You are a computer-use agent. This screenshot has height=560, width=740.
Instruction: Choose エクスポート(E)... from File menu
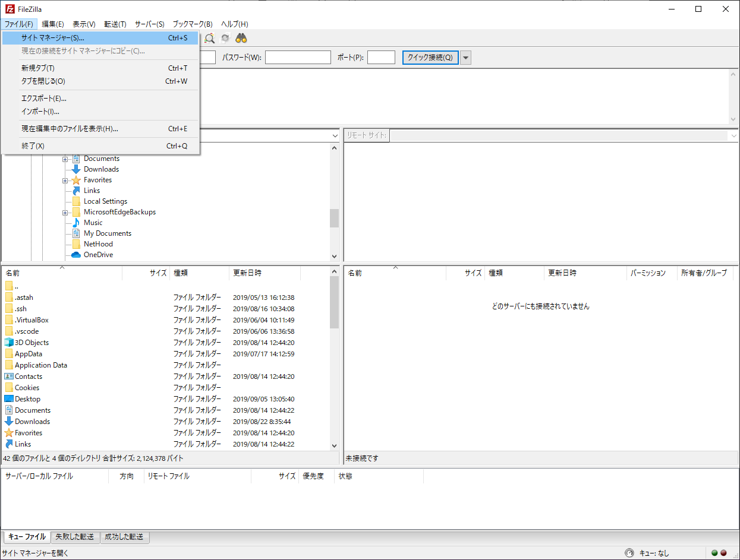click(x=44, y=99)
